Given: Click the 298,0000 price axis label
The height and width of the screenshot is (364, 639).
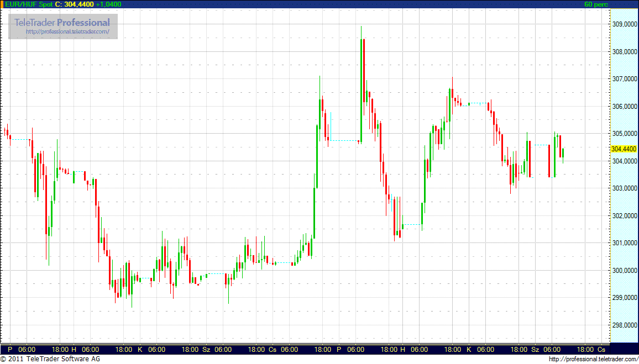Looking at the screenshot, I should [624, 325].
